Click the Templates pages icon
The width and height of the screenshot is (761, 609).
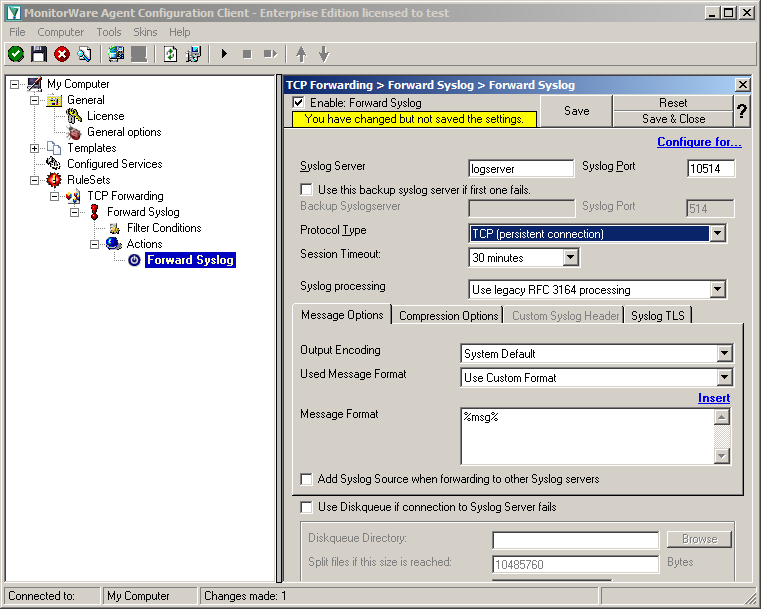[54, 148]
